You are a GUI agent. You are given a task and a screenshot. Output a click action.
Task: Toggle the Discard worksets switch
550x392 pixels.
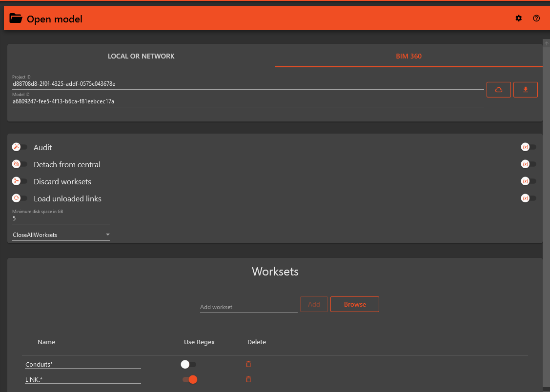[20, 181]
